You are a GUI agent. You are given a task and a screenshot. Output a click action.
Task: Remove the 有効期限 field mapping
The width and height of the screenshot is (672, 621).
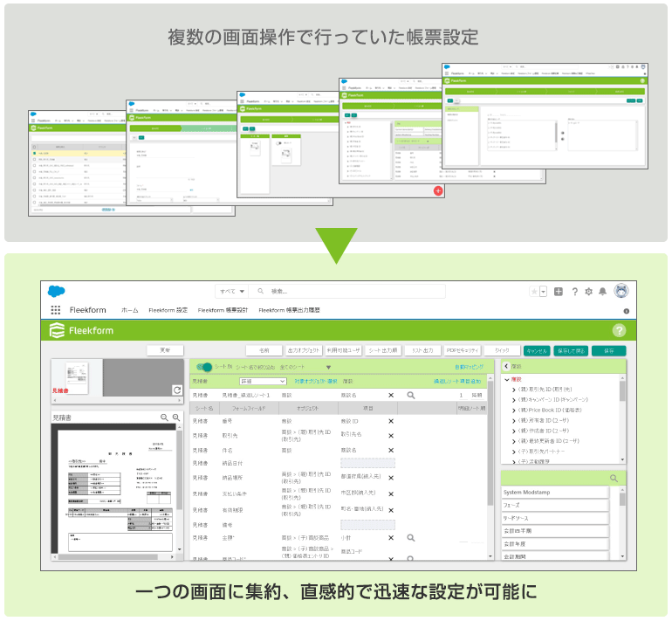coord(391,510)
